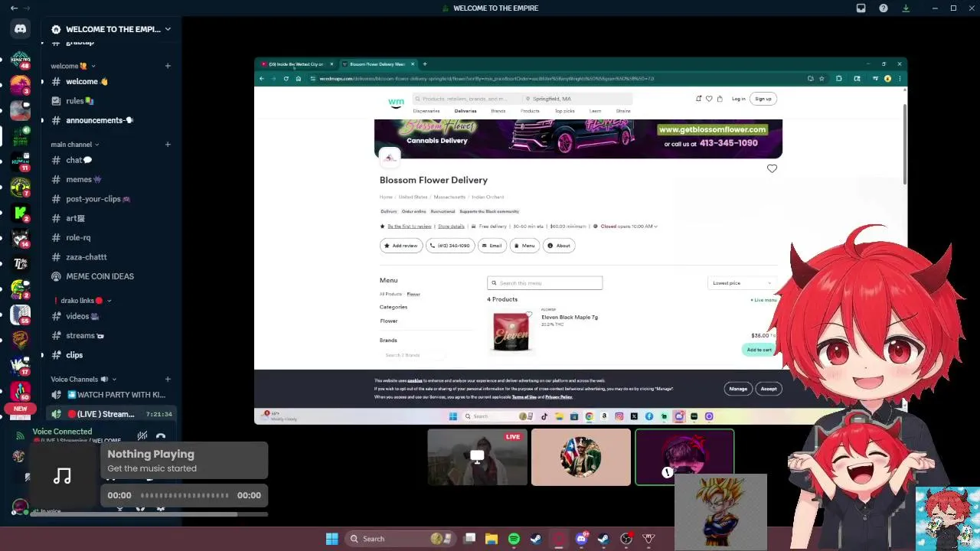Open Learn in Weedmaps navigation
This screenshot has width=980, height=551.
(x=595, y=111)
